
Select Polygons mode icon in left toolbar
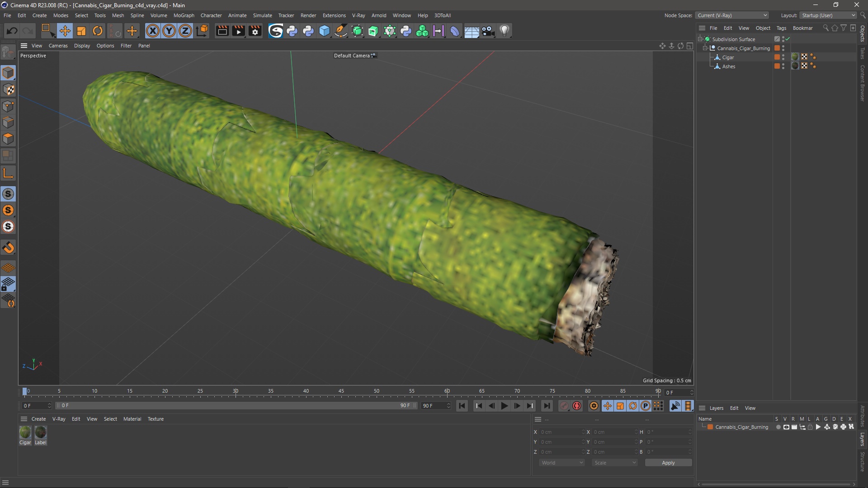8,139
